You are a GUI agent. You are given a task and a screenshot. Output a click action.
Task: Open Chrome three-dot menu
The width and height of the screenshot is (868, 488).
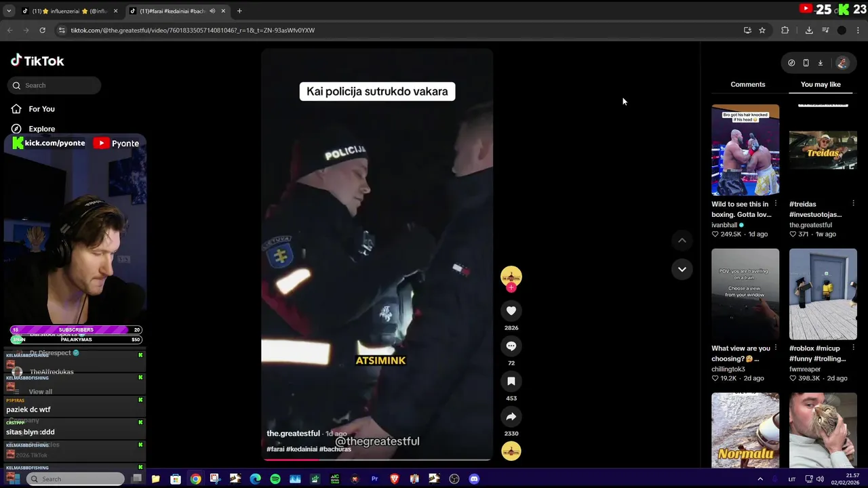tap(859, 30)
